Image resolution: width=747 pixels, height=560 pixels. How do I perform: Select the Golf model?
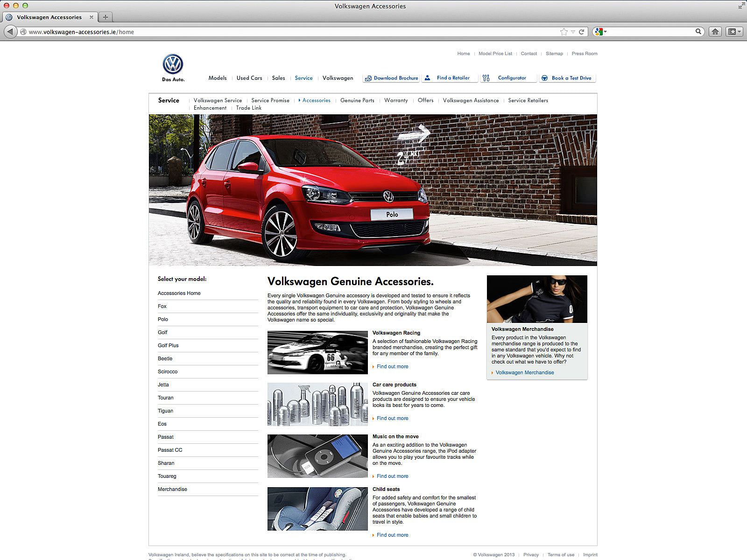point(162,332)
